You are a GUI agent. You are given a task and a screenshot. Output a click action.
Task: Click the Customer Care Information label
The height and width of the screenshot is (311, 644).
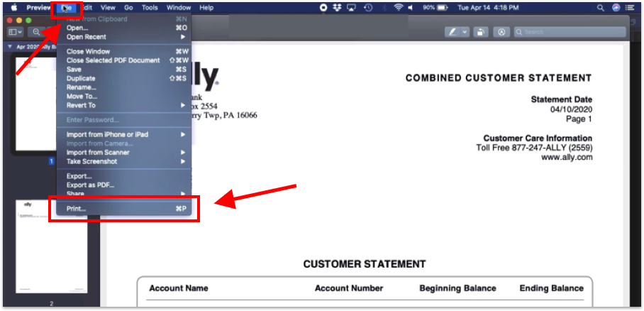coord(538,138)
